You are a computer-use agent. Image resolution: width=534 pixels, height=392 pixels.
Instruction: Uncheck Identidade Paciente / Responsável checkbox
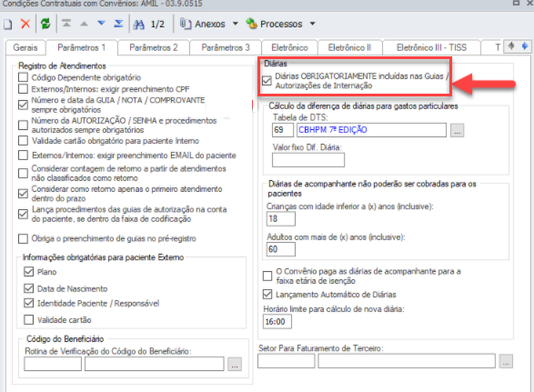(x=29, y=303)
